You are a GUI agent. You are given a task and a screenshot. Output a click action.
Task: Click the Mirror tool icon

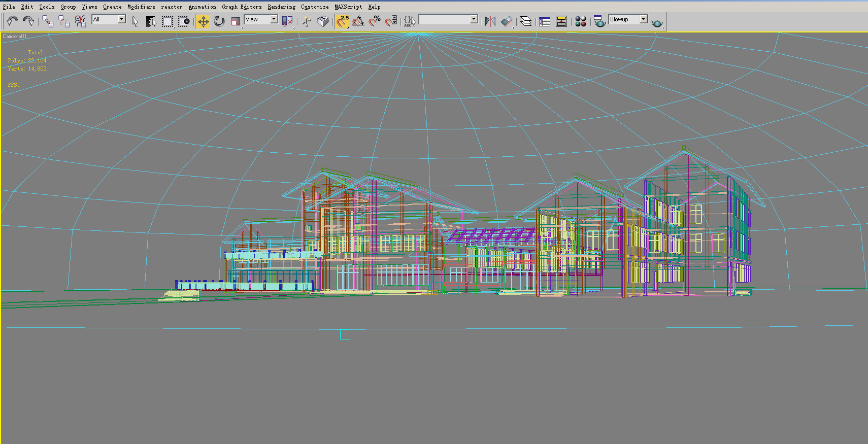pos(490,21)
